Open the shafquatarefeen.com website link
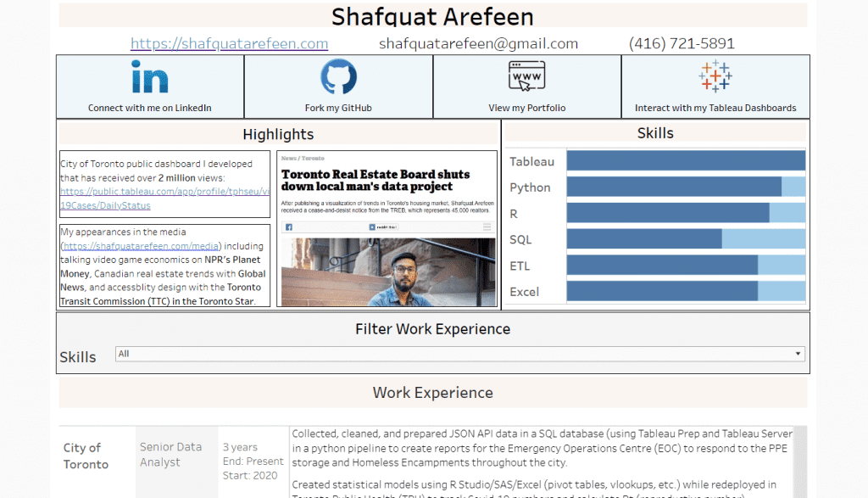 coord(229,43)
